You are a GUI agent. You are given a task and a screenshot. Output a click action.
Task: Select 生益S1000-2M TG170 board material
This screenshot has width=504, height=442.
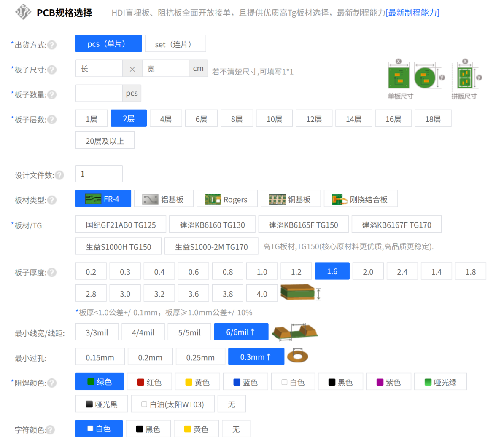(211, 246)
